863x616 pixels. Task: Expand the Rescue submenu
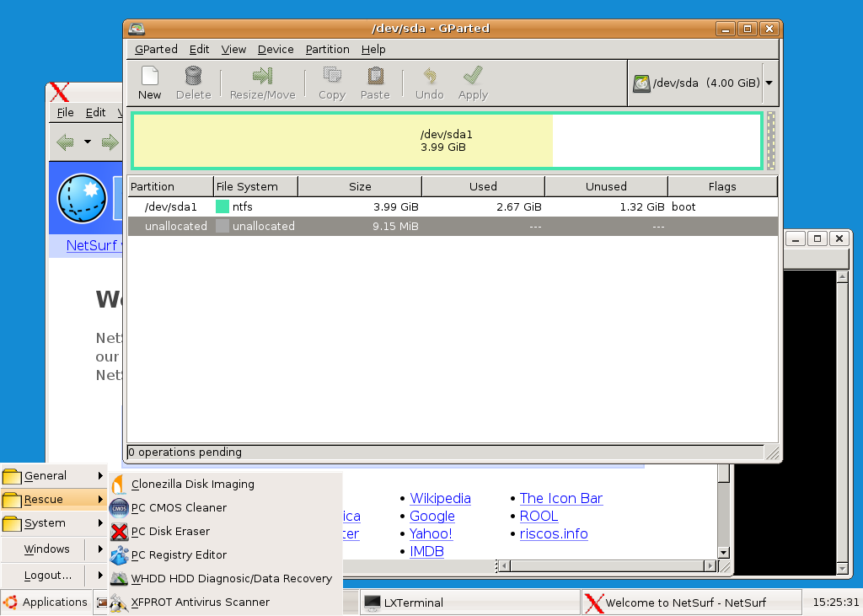[54, 500]
